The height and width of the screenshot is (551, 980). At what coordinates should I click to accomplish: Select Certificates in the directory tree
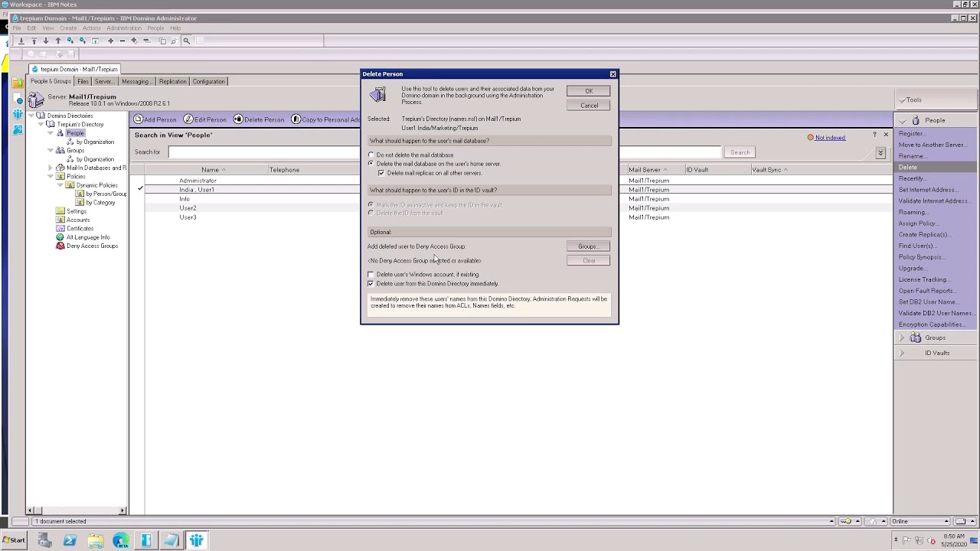click(80, 228)
